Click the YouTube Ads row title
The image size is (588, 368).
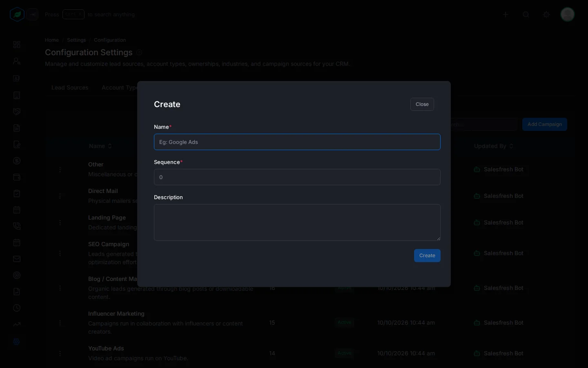point(106,348)
